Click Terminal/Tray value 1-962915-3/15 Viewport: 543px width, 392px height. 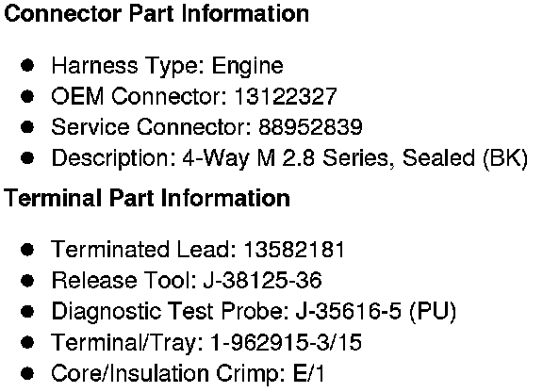287,342
